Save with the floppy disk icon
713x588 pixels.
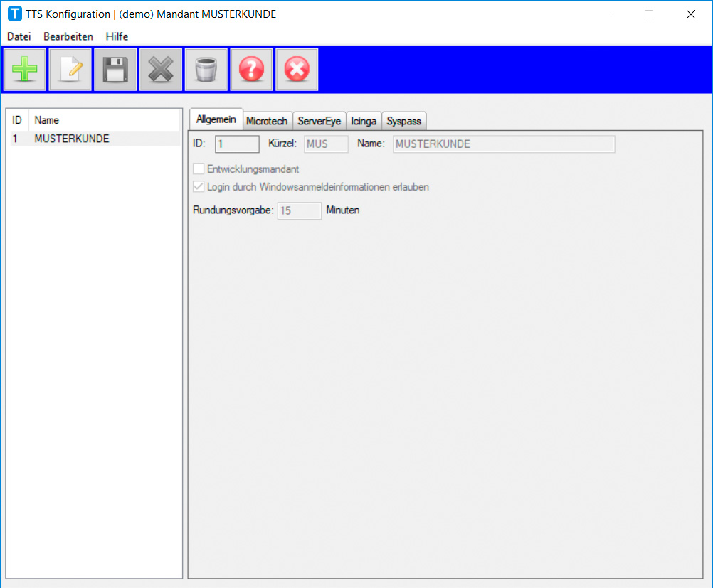[x=115, y=70]
